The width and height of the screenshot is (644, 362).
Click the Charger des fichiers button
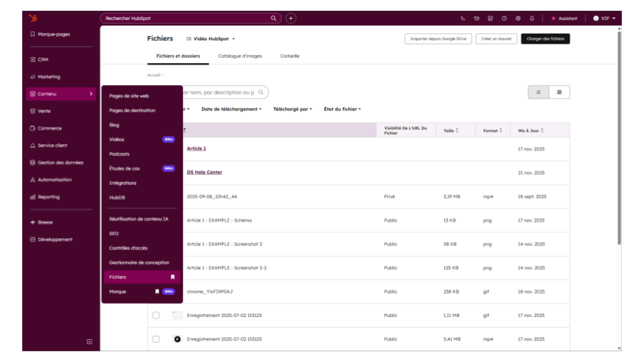pos(545,39)
